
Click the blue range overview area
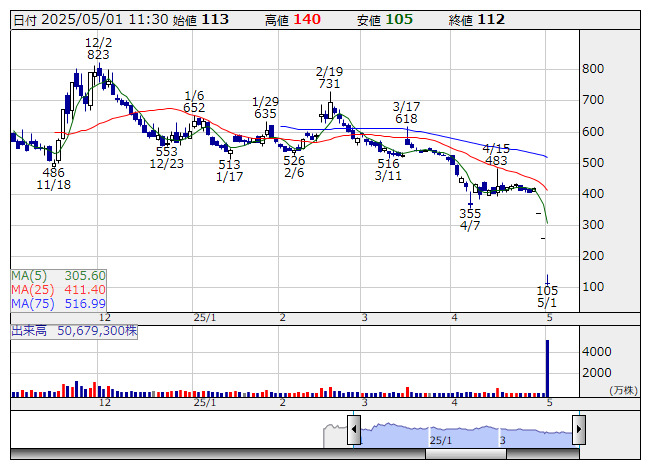tap(466, 436)
